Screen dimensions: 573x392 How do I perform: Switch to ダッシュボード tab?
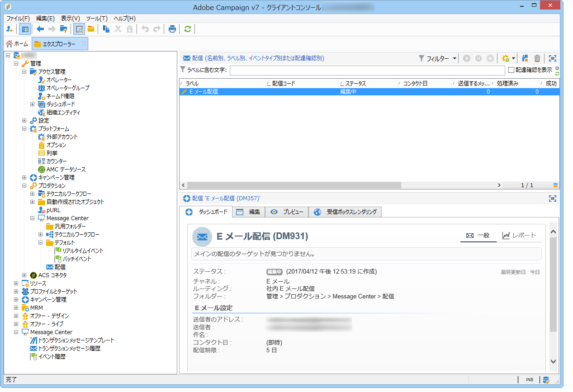coord(206,212)
